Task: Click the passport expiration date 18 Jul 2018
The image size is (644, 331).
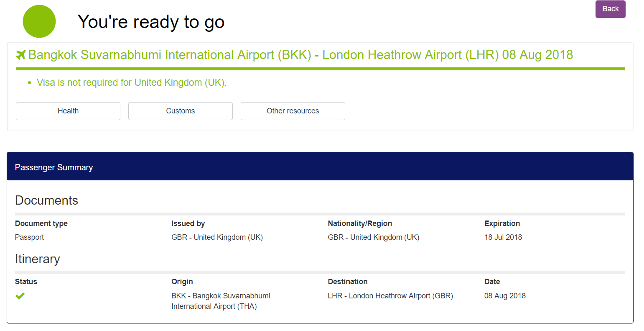Action: (x=503, y=237)
